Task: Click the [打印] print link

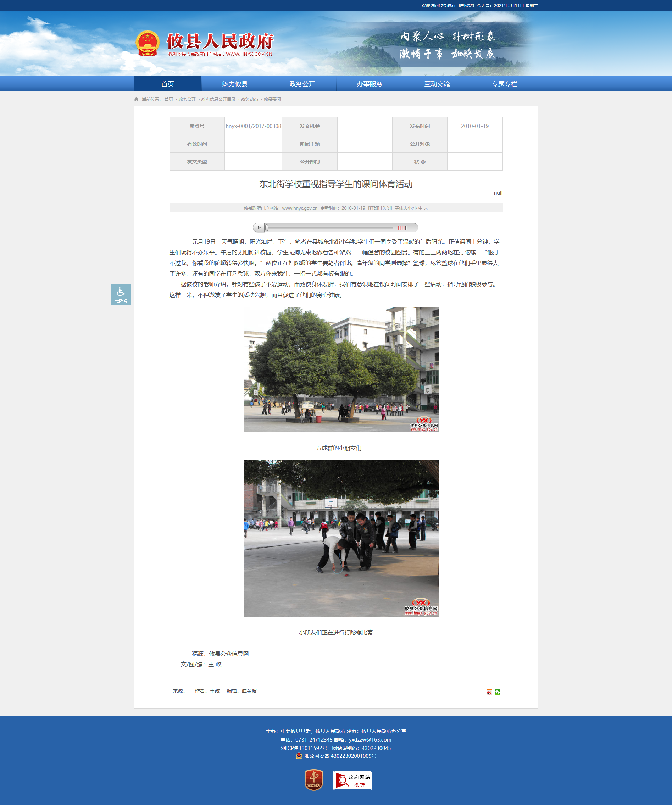Action: point(373,208)
